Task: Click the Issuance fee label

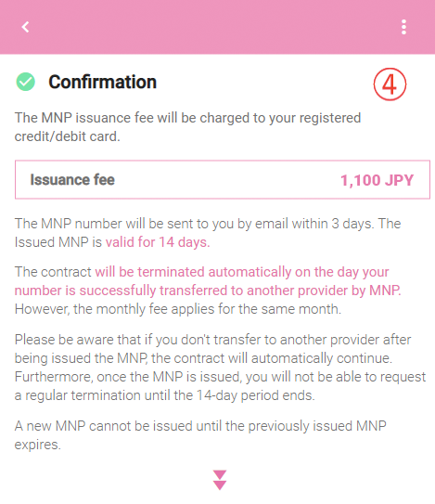Action: click(x=72, y=179)
